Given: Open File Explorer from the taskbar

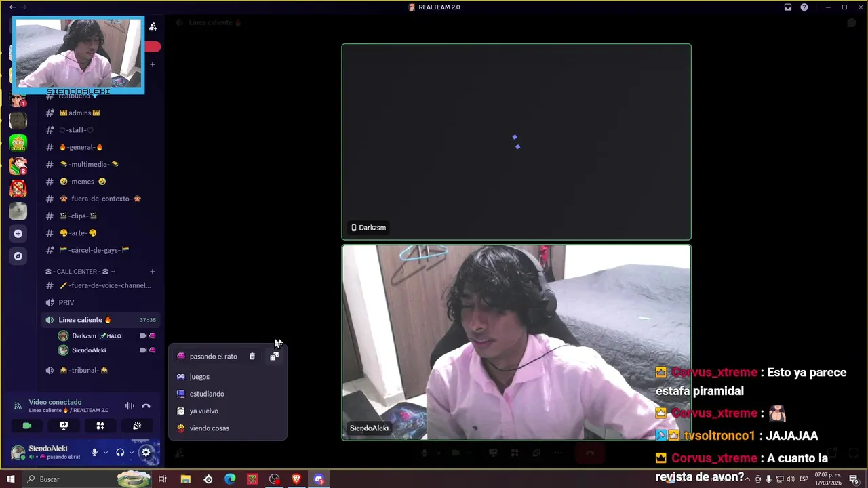Looking at the screenshot, I should pos(185,479).
